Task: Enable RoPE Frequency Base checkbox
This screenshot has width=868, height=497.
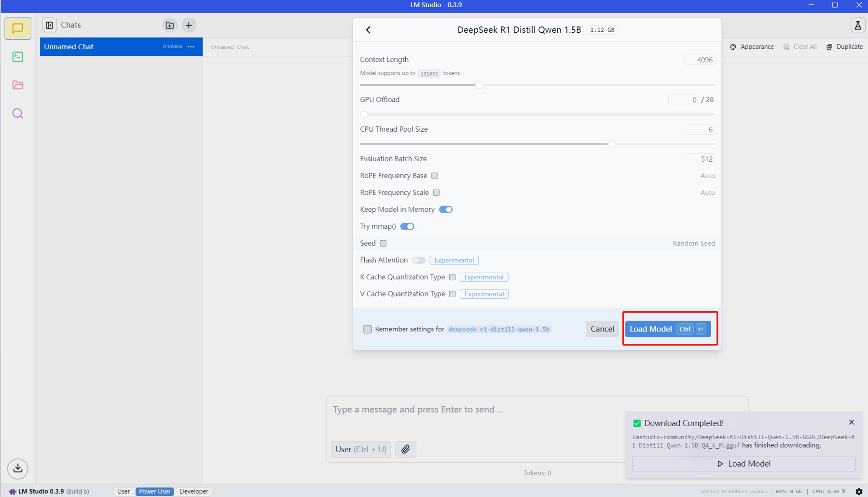Action: [x=435, y=176]
